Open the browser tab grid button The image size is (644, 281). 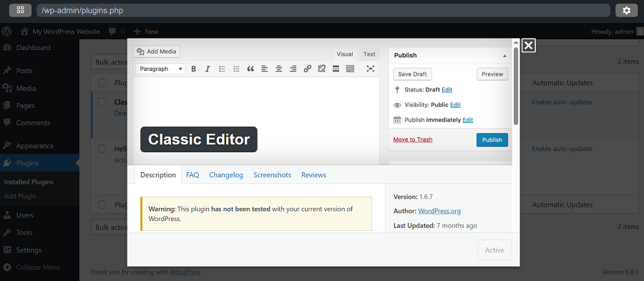tap(20, 11)
